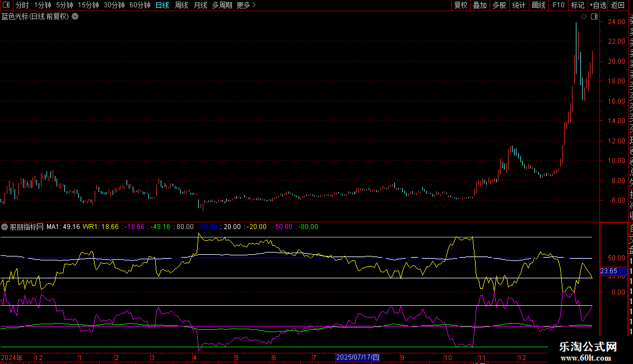Switch to the 周线 weekly period tab
The image size is (633, 364).
point(181,5)
